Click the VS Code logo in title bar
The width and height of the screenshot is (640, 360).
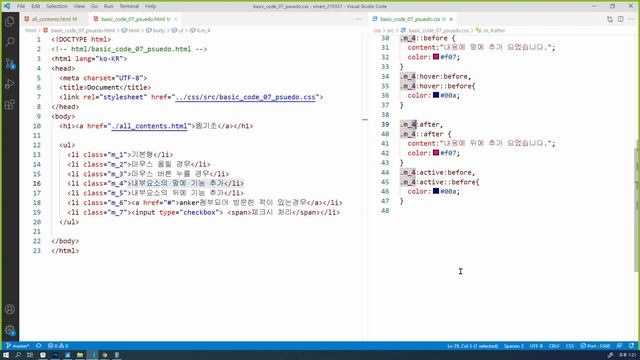pos(7,6)
